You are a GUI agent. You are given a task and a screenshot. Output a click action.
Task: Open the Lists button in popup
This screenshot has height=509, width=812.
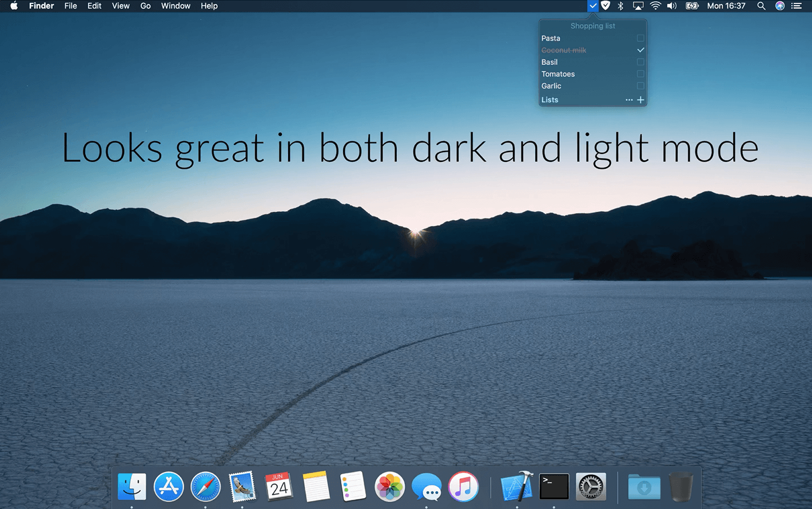550,100
